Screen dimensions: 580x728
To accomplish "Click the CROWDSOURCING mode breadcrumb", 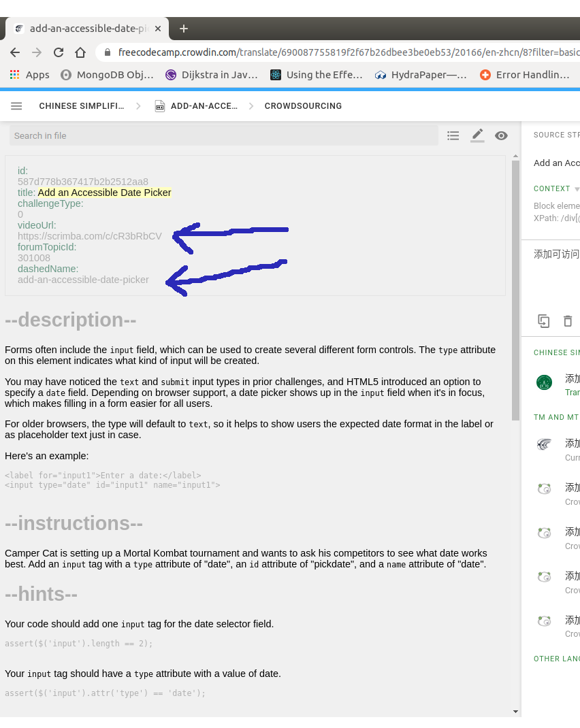I will click(303, 106).
